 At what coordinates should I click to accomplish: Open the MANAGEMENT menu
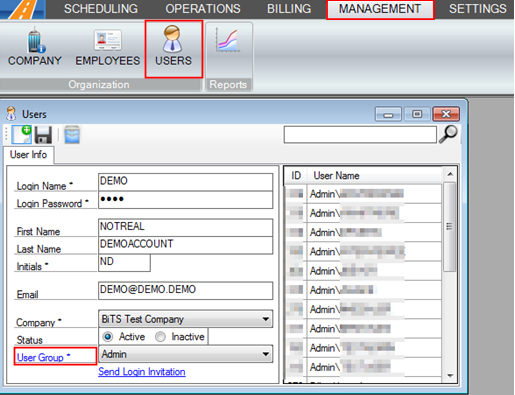click(x=380, y=9)
